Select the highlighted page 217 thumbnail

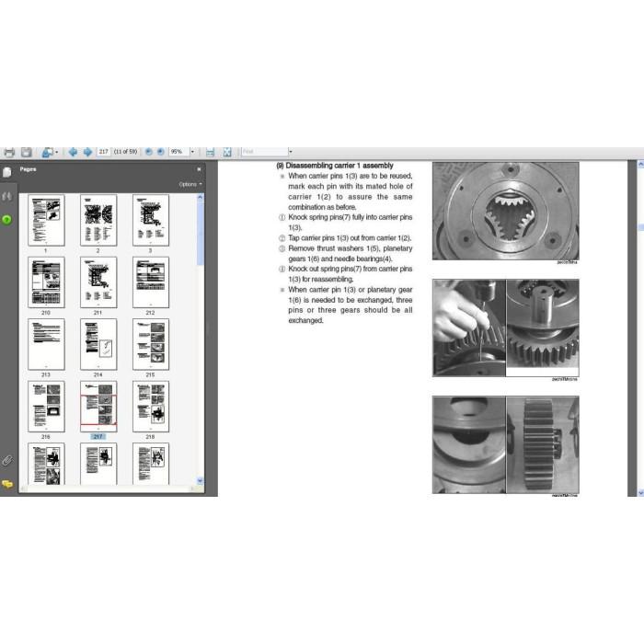pyautogui.click(x=98, y=407)
